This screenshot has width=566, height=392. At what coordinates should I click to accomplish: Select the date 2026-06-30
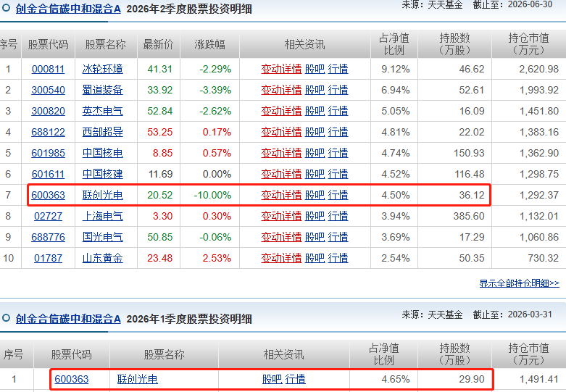pos(530,4)
